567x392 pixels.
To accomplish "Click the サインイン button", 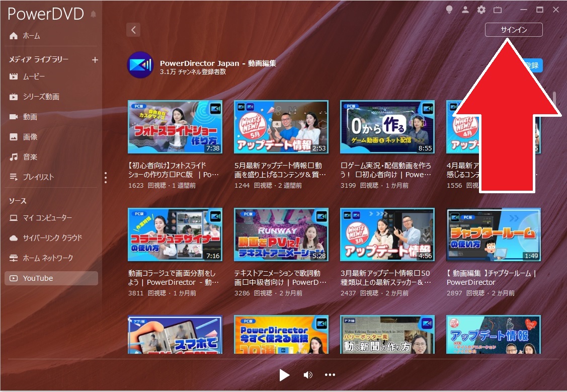I will coord(514,30).
